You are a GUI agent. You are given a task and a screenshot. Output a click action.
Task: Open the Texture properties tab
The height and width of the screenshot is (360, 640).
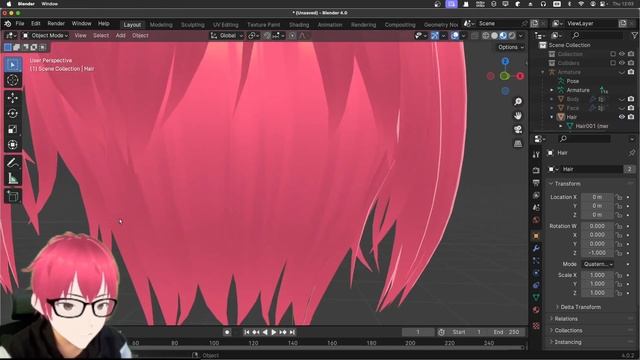536,326
